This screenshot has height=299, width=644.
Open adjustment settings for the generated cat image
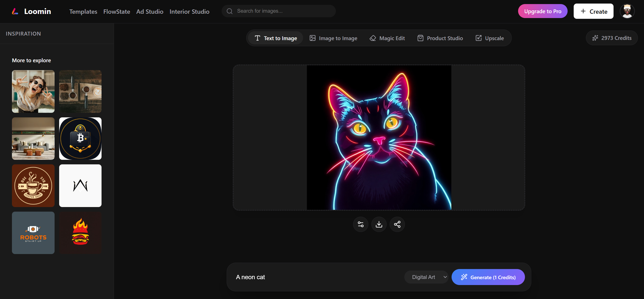click(360, 224)
